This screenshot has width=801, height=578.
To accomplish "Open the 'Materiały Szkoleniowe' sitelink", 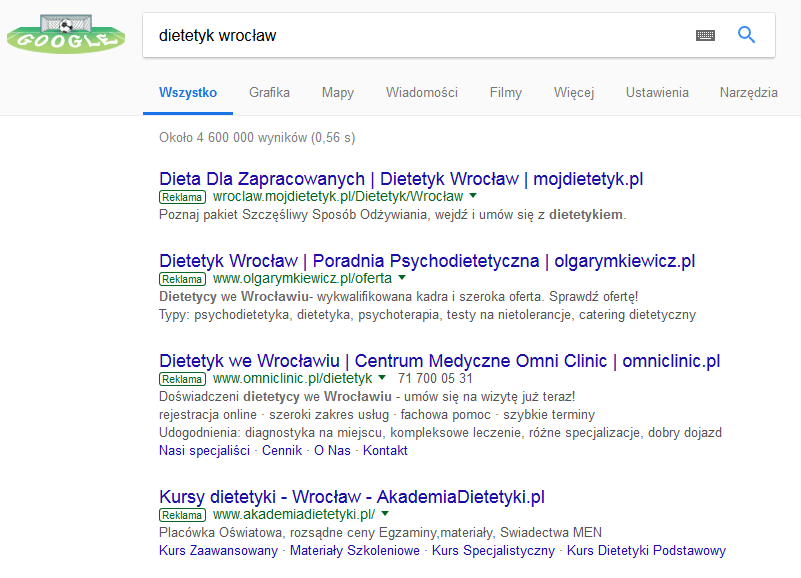I will [x=355, y=550].
